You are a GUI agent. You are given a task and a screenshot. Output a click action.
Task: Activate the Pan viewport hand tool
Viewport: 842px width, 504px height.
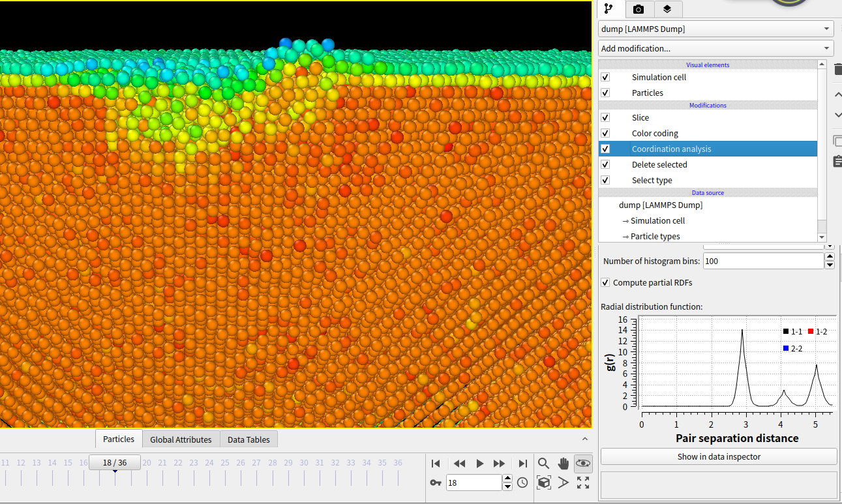click(564, 464)
